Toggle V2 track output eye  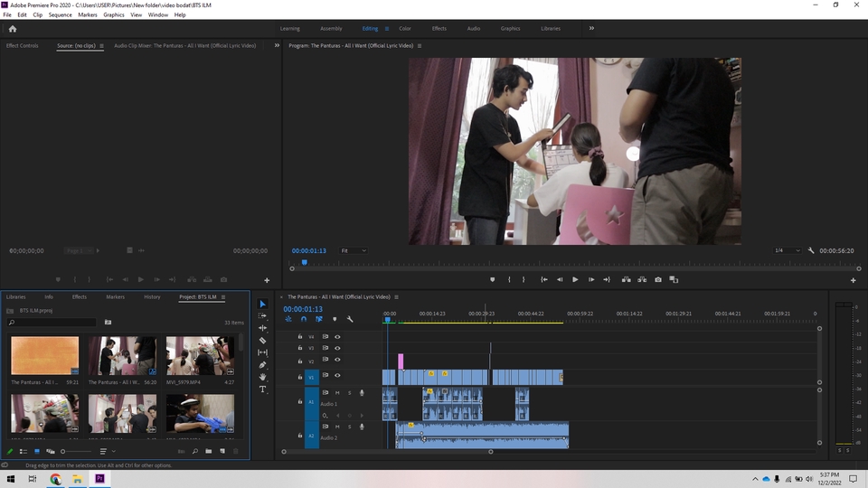pyautogui.click(x=337, y=361)
